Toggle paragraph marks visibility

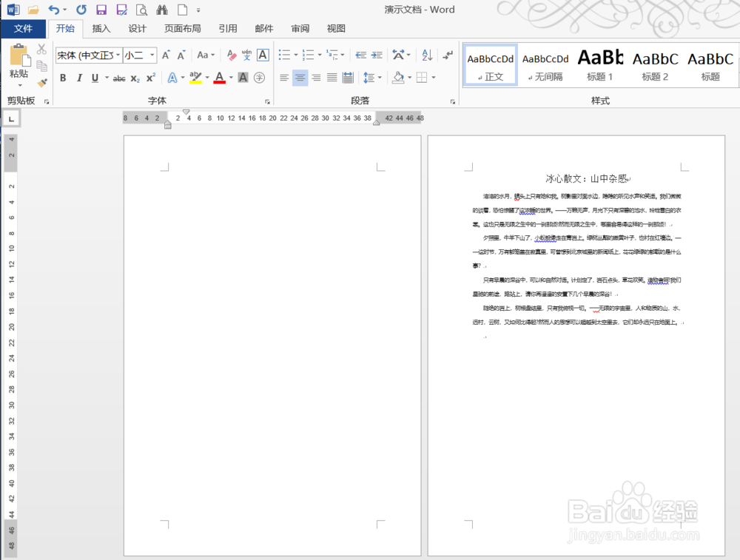[x=447, y=55]
